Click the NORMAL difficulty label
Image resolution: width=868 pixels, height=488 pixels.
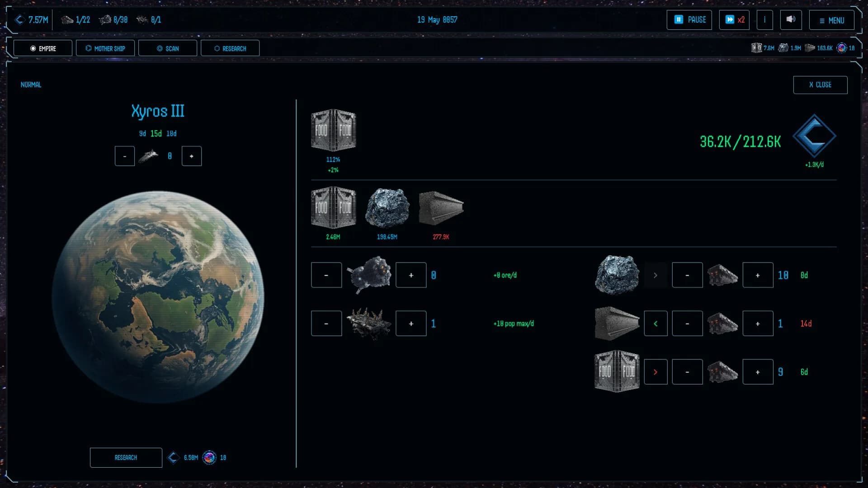click(31, 85)
